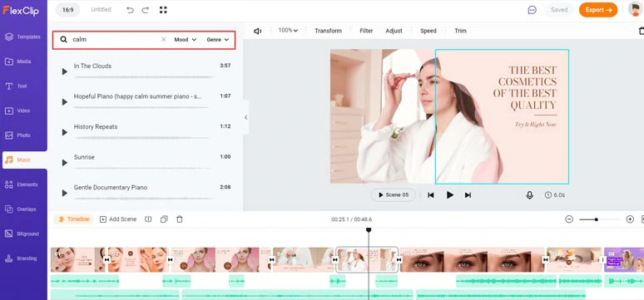644x300 pixels.
Task: Open the Adjust tool
Action: point(394,31)
